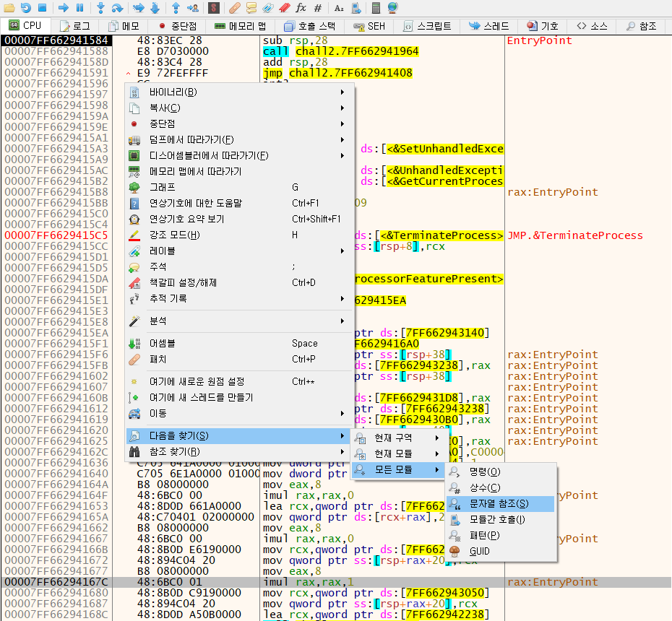Add a comment via 주석 menu entry
This screenshot has width=672, height=621.
pyautogui.click(x=240, y=266)
